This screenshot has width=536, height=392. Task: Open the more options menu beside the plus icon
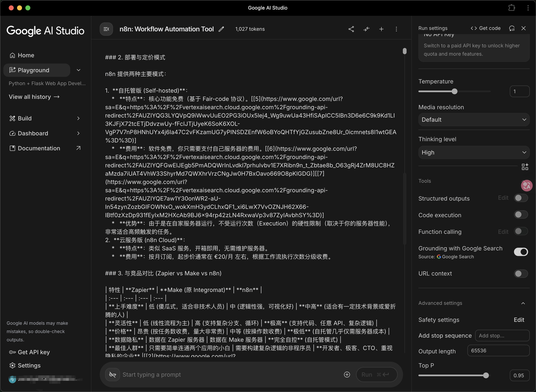click(396, 29)
